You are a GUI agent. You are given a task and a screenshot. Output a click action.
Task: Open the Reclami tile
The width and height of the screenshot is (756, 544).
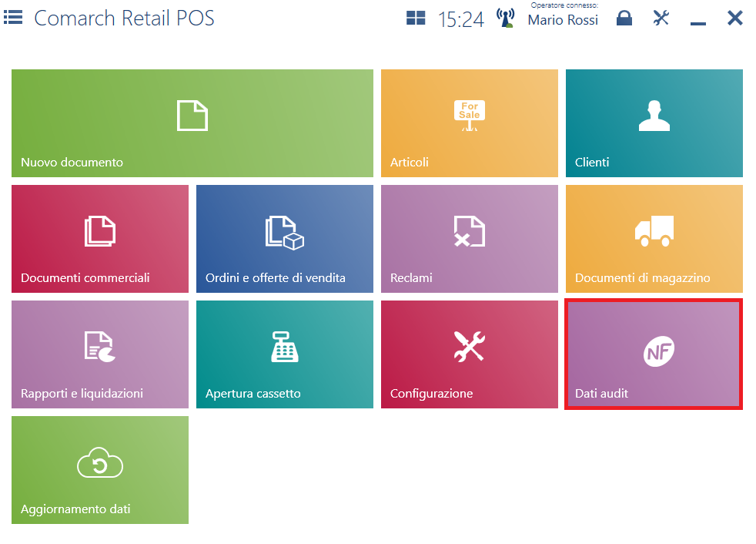pyautogui.click(x=470, y=239)
